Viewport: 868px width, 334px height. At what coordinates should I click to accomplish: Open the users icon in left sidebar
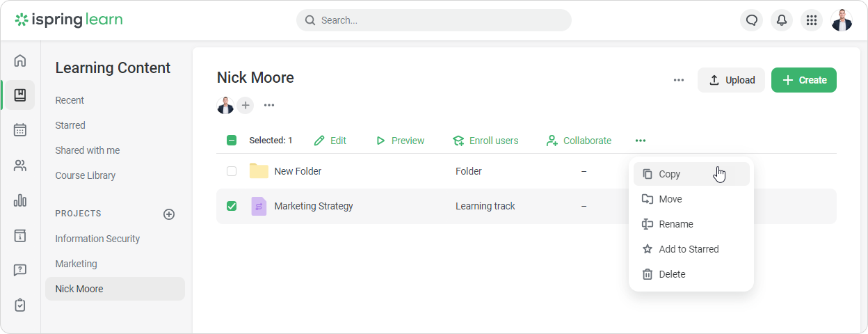(x=20, y=166)
